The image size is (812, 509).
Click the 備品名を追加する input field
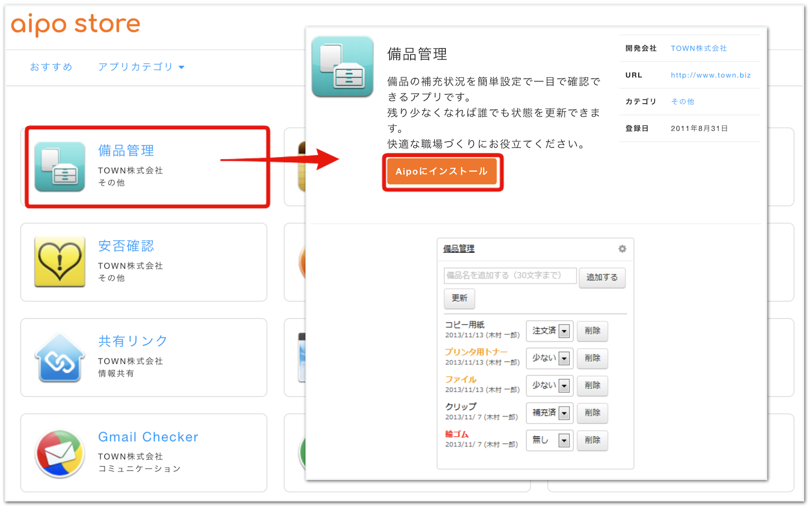(510, 275)
